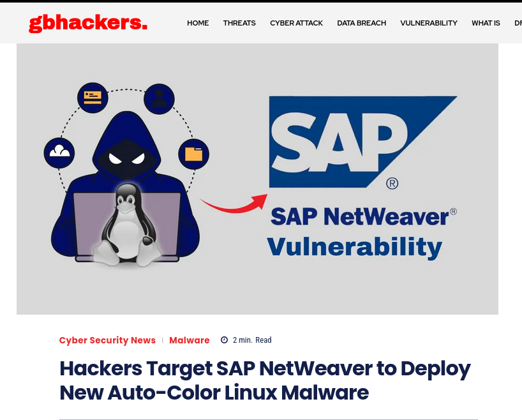Screen dimensions: 522x420
Task: Open the HOME menu item
Action: 198,23
